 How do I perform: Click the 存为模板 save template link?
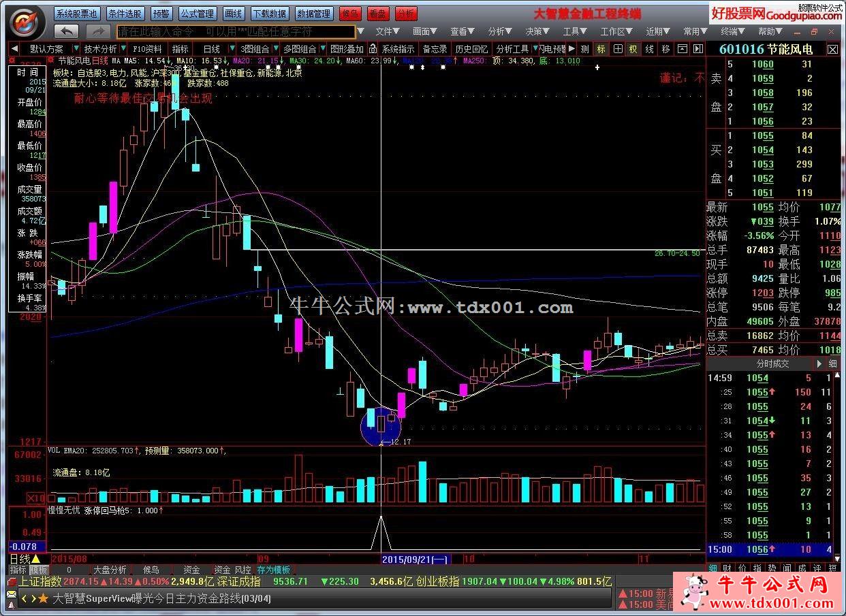point(273,570)
